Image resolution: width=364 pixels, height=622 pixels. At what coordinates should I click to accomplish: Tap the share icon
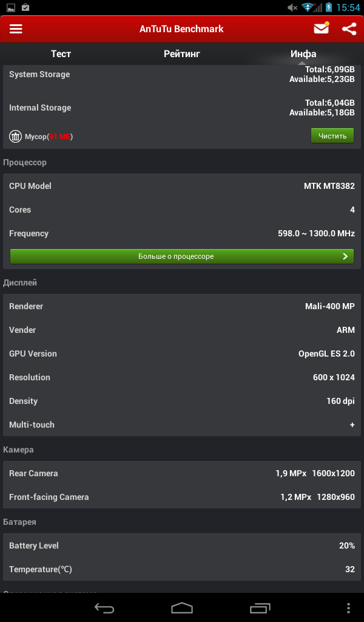point(349,29)
